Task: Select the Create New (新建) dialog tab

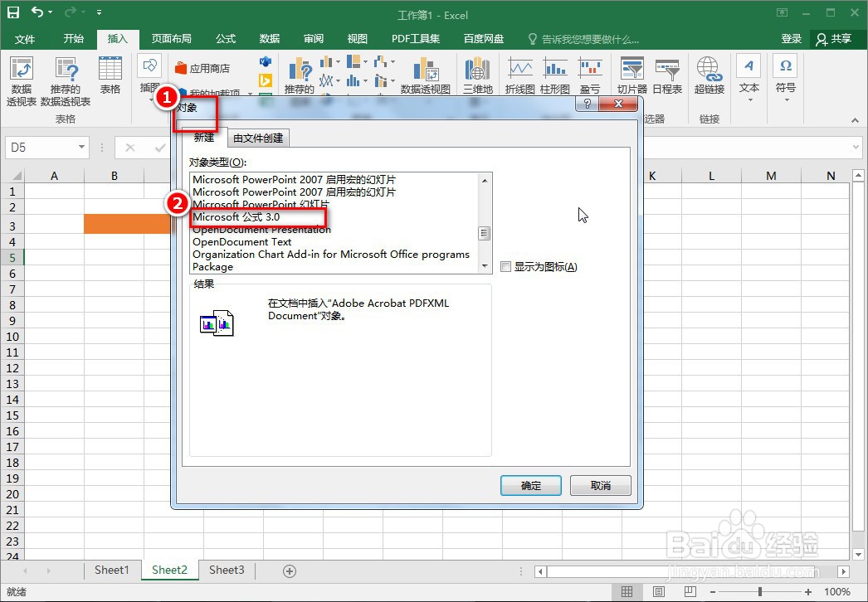Action: pyautogui.click(x=204, y=137)
